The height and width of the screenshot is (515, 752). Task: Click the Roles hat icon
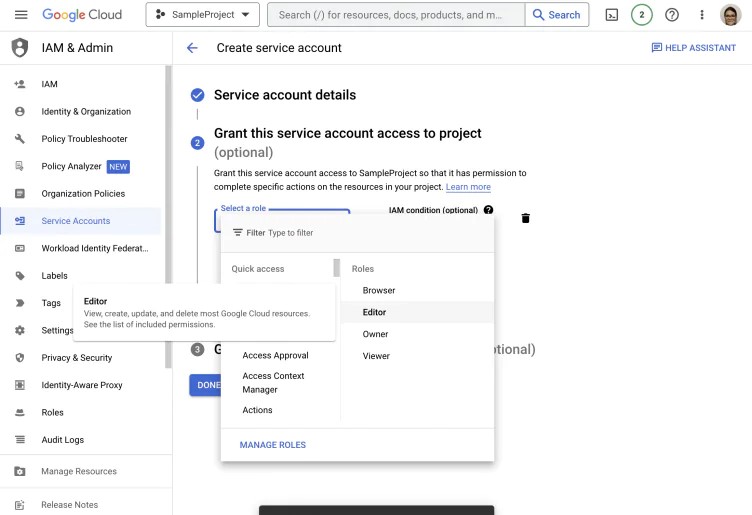tap(20, 412)
